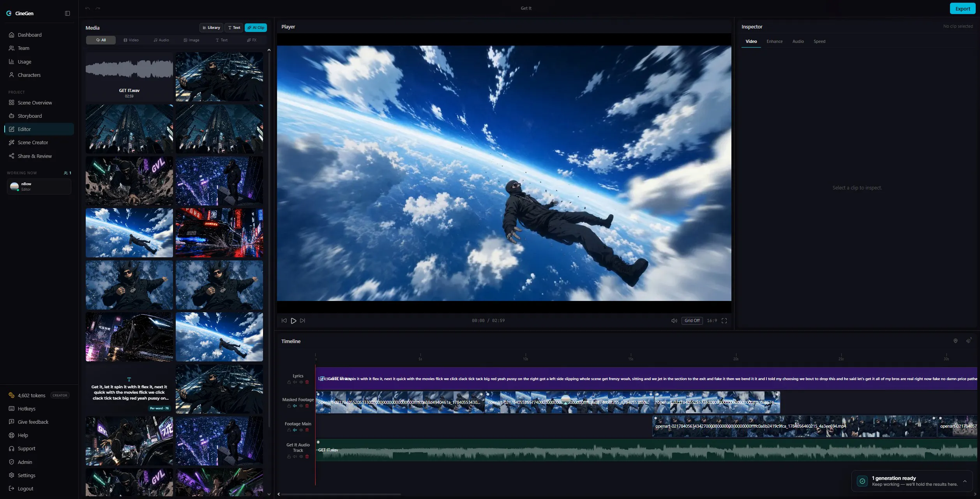
Task: Open the Characters section
Action: [39, 75]
